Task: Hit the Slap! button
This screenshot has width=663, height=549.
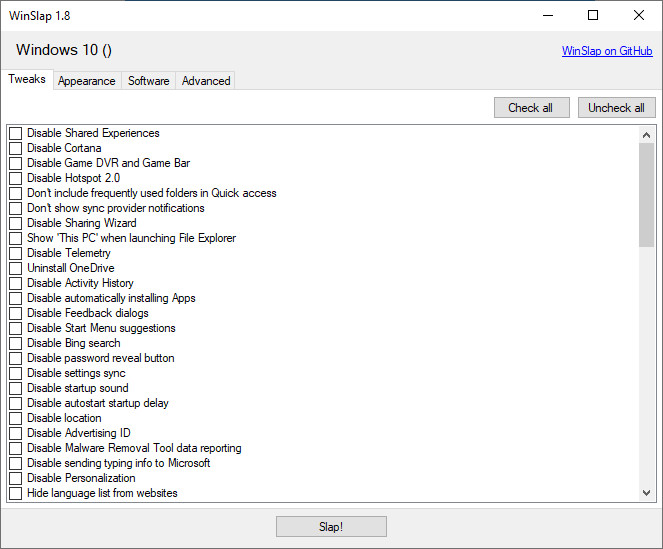Action: 331,527
